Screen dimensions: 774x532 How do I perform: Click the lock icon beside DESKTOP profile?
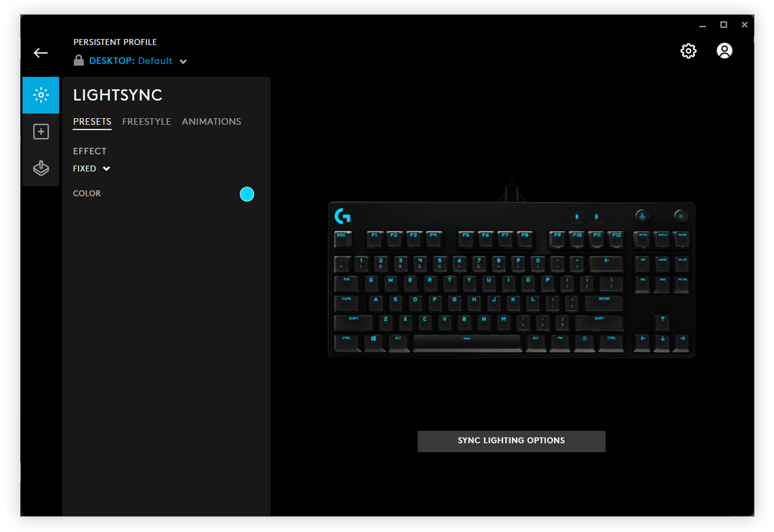[80, 60]
